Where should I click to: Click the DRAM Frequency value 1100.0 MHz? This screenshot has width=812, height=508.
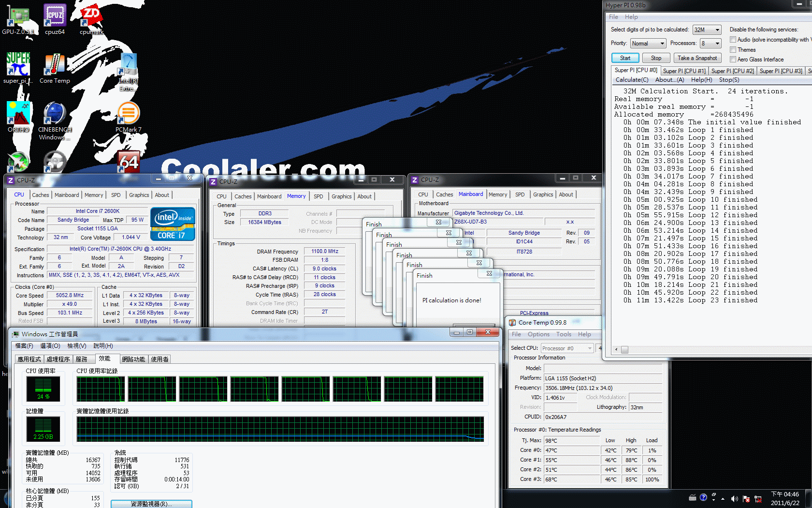coord(325,251)
